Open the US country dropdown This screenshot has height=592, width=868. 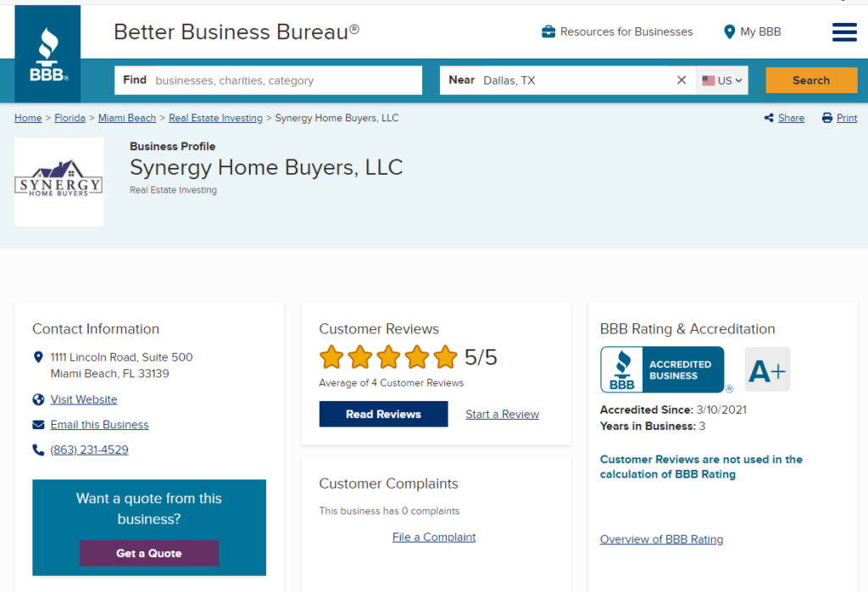click(722, 81)
